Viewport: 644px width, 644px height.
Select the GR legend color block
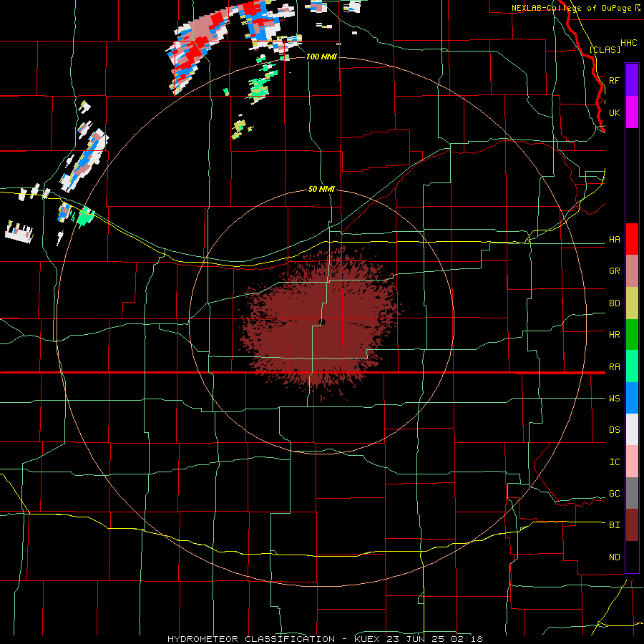(x=632, y=271)
